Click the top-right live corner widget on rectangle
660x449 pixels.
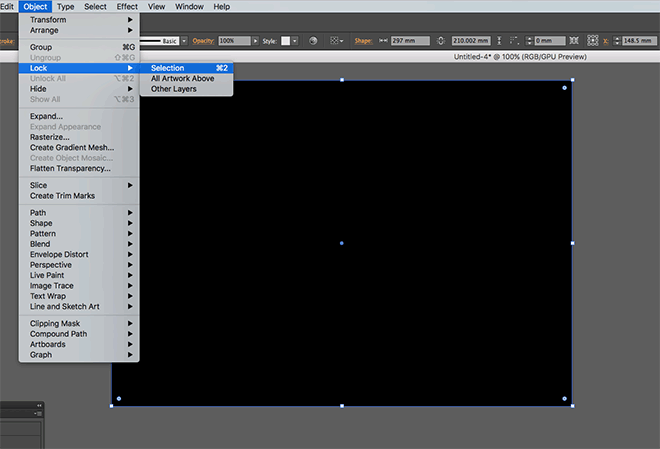pyautogui.click(x=565, y=88)
